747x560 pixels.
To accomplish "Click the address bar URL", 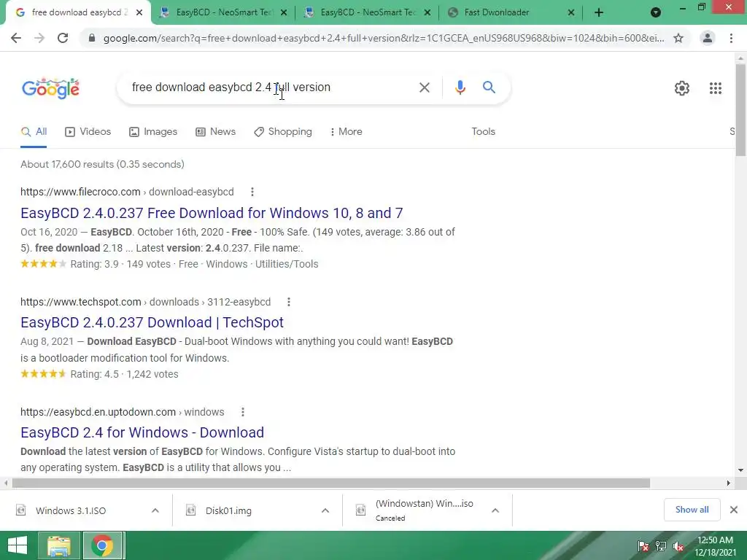I will click(384, 38).
